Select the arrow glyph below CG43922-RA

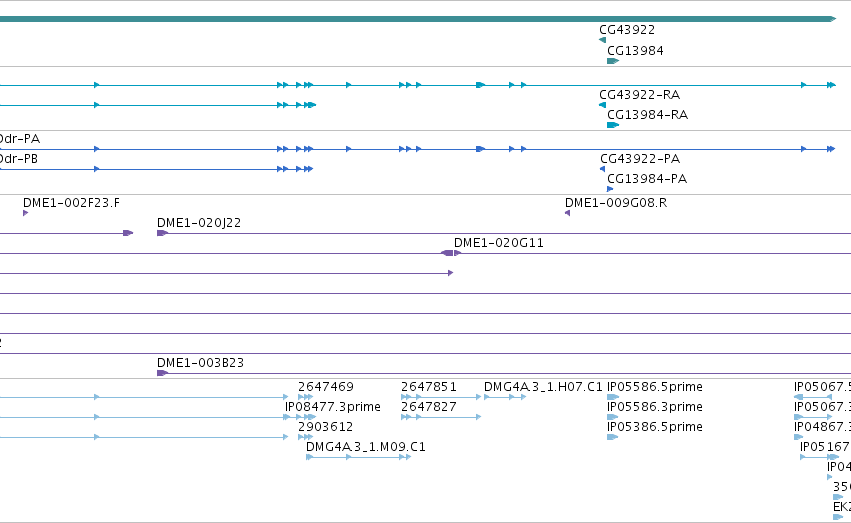click(x=602, y=105)
